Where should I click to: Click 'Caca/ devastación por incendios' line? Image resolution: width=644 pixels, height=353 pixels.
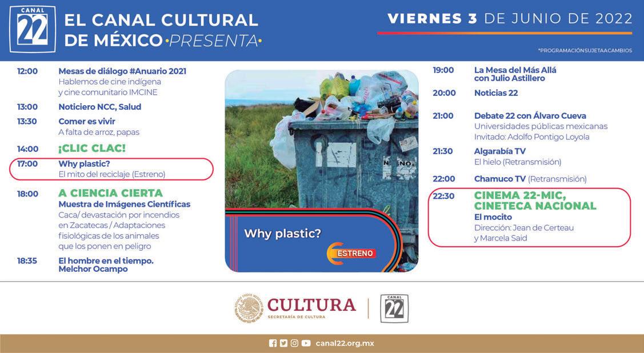[x=119, y=215]
